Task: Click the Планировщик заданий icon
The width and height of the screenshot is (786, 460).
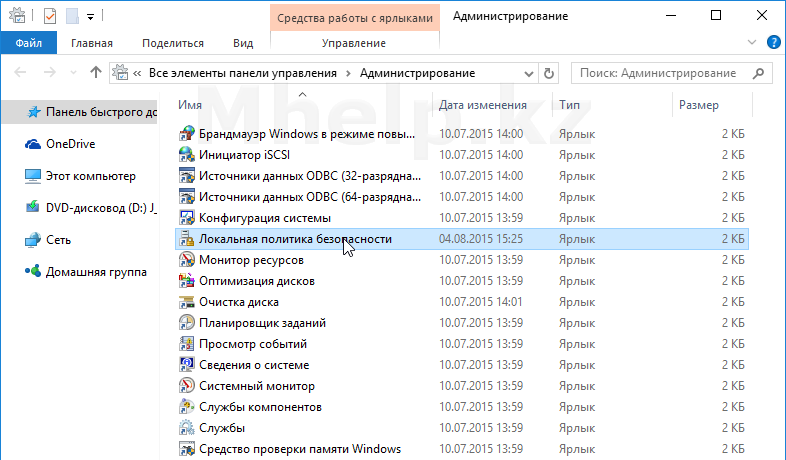Action: 186,323
